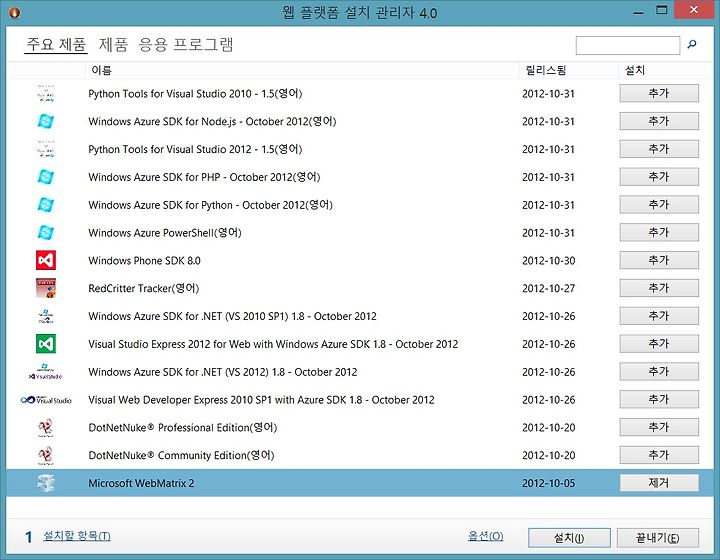Click the 릴리스됨 column header

tap(546, 70)
